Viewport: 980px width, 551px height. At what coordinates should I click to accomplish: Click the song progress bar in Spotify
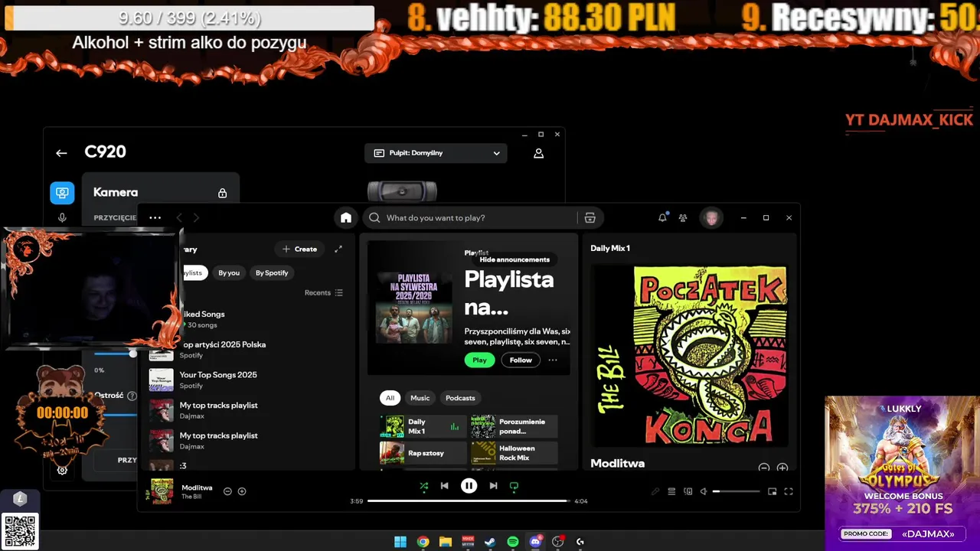(x=469, y=501)
